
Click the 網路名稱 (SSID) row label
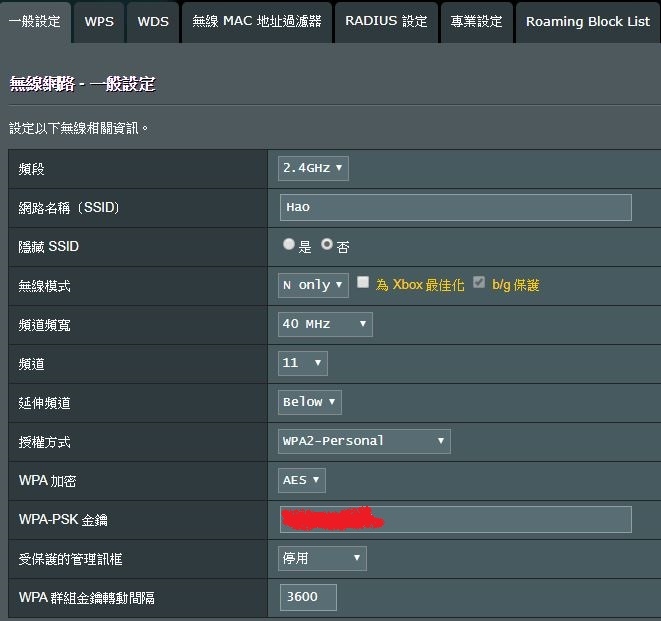[69, 208]
